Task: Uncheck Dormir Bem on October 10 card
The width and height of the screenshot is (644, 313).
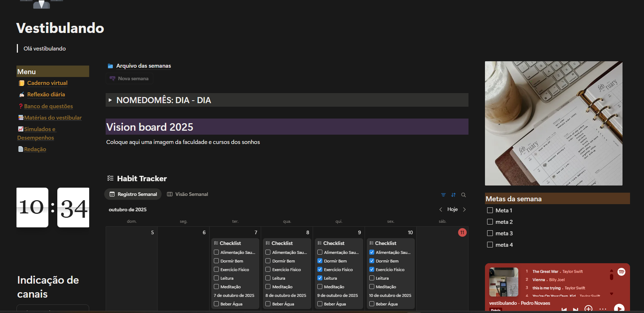Action: pos(372,261)
